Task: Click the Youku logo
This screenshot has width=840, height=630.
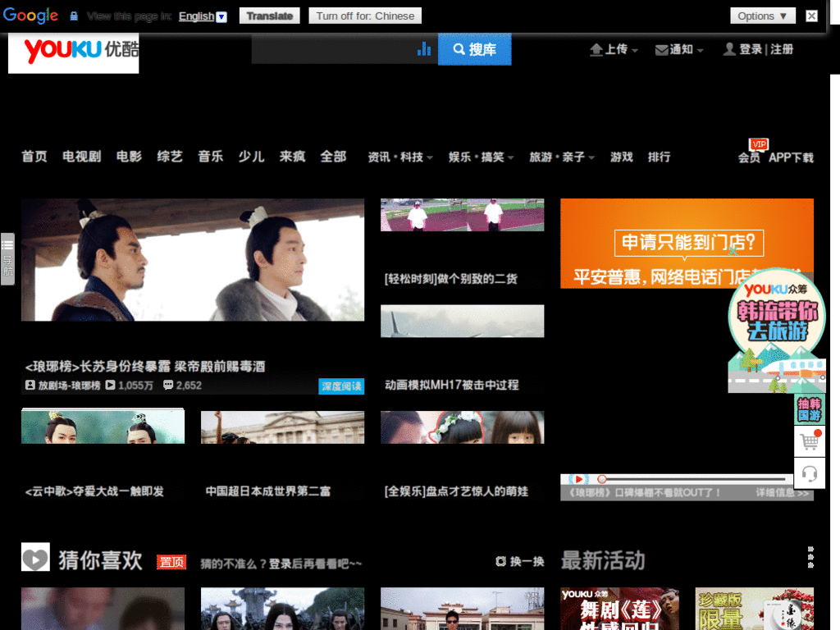Action: (74, 52)
